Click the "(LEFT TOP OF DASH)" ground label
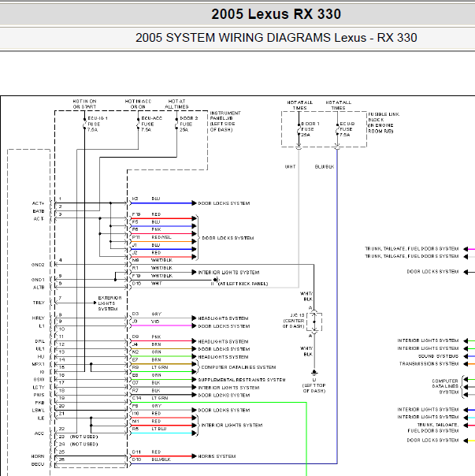475x476 pixels. pos(314,388)
